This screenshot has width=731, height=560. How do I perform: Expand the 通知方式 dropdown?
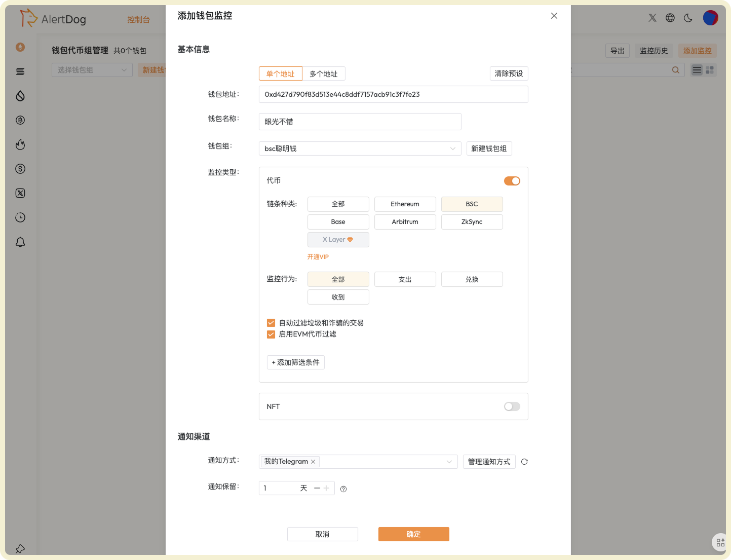pyautogui.click(x=358, y=462)
